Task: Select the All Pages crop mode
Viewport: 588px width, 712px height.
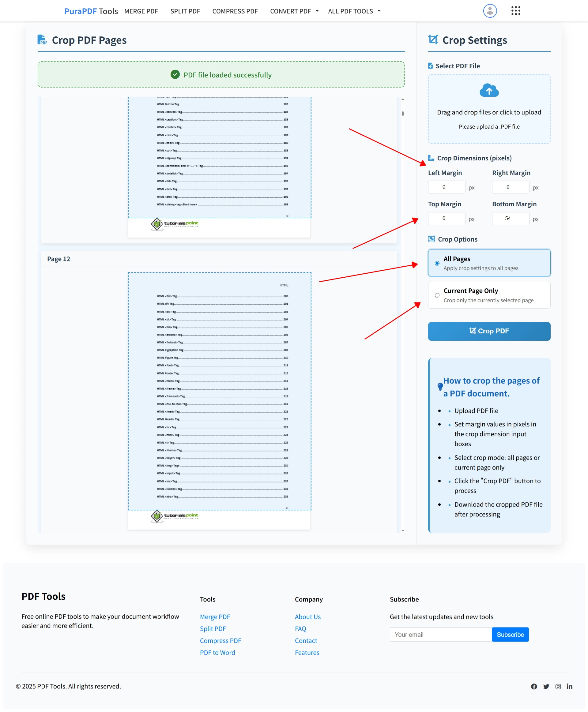Action: (x=437, y=263)
